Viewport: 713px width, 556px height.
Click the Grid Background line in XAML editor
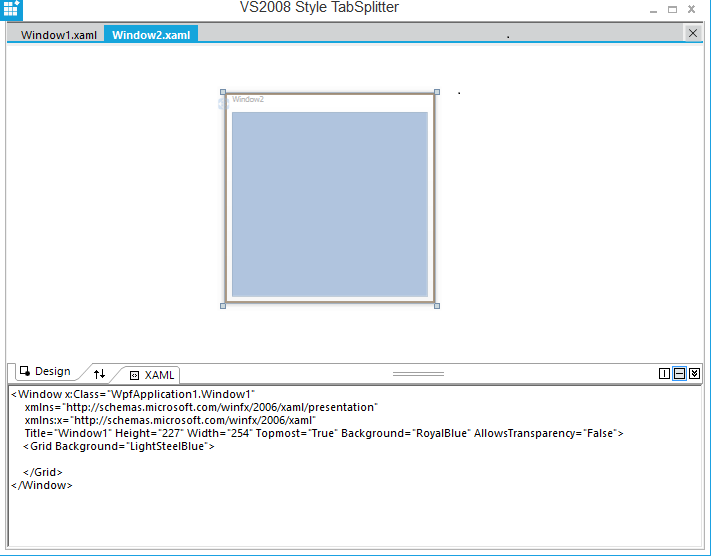(118, 446)
